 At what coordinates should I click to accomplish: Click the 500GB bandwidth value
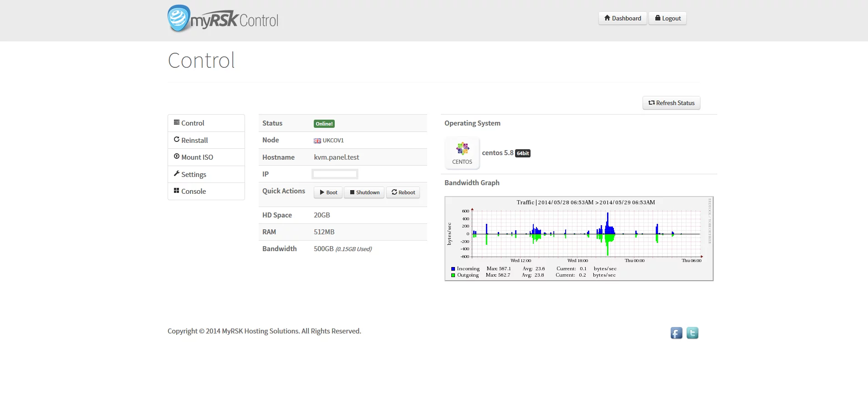pos(324,249)
